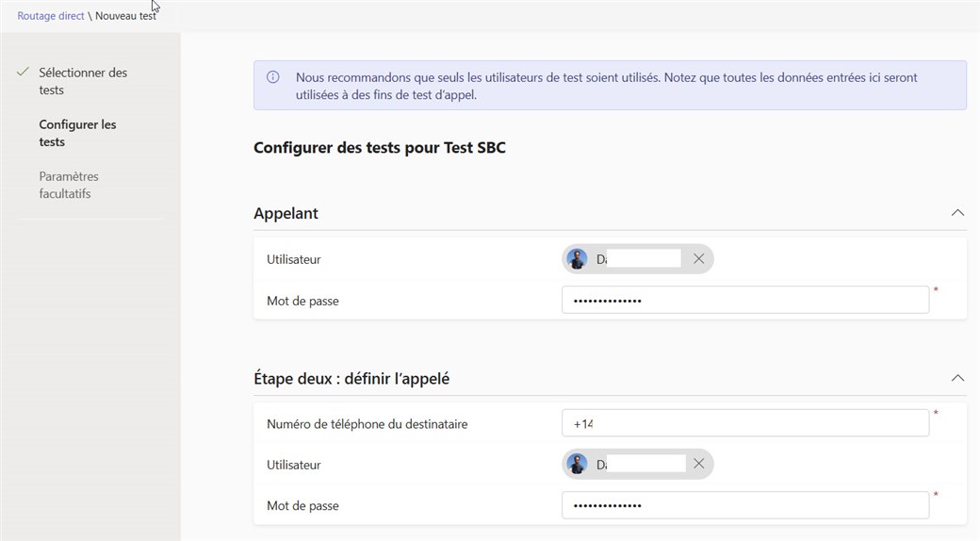Click the Nouveau test breadcrumb item

125,16
